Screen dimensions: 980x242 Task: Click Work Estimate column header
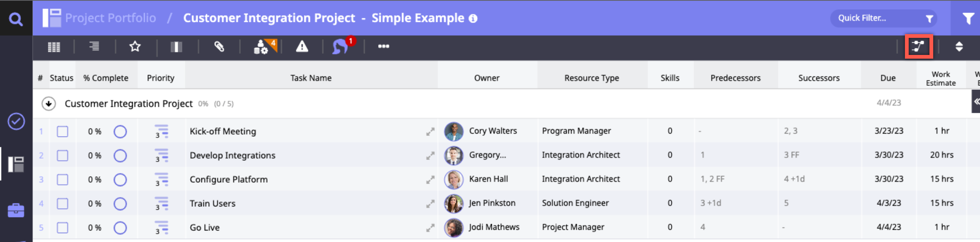[x=940, y=78]
